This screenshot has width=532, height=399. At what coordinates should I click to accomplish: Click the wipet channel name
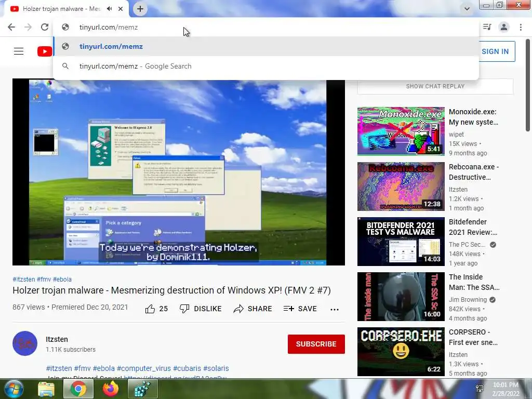click(x=456, y=135)
